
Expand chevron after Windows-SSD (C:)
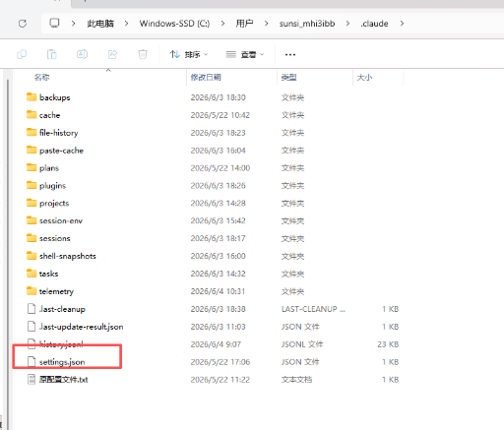point(222,24)
